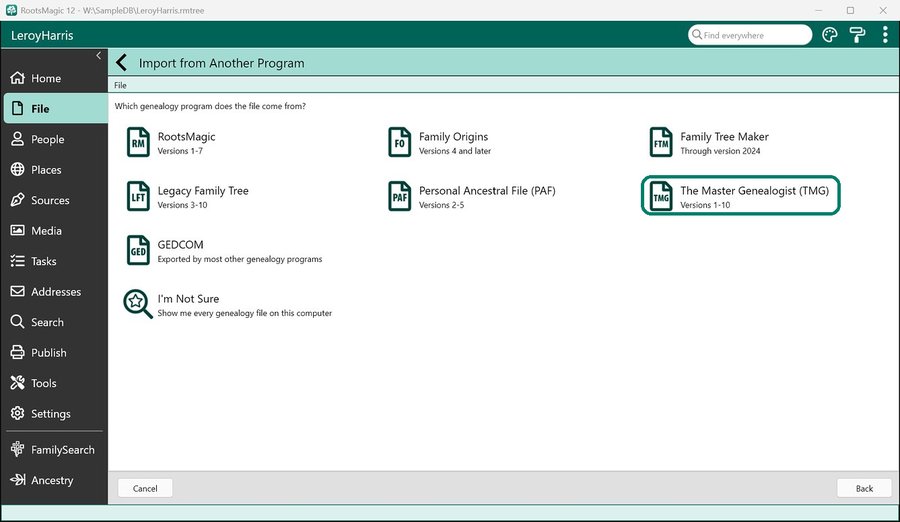This screenshot has width=900, height=522.
Task: Collapse the sidebar with the chevron
Action: pyautogui.click(x=98, y=55)
